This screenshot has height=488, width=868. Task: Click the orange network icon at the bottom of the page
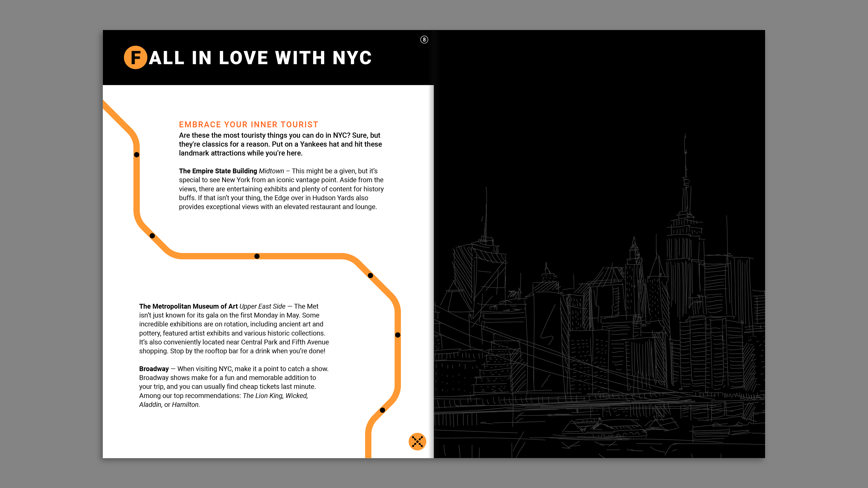pyautogui.click(x=417, y=441)
